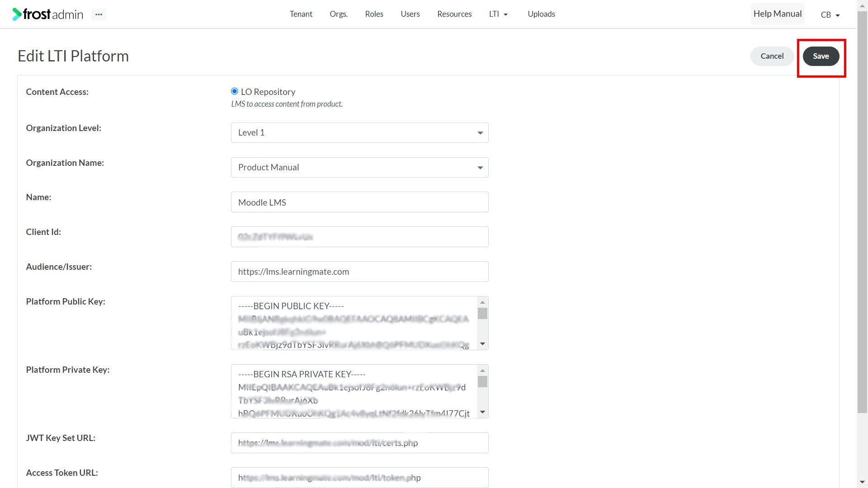The image size is (868, 488).
Task: Click the page's vertical scrollbar thumb
Action: click(x=863, y=212)
